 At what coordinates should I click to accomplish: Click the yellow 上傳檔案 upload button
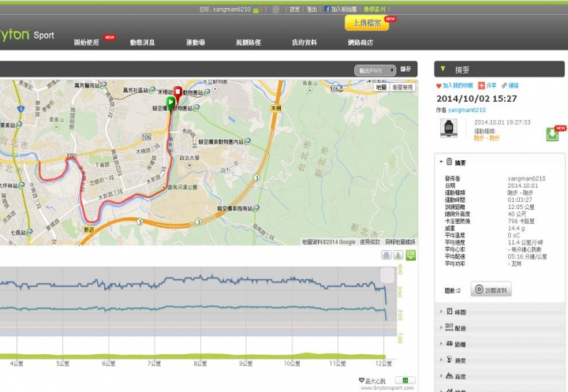point(367,23)
